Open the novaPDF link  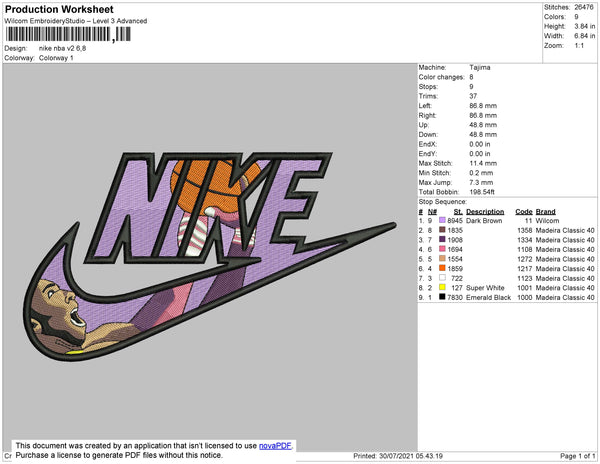click(275, 446)
